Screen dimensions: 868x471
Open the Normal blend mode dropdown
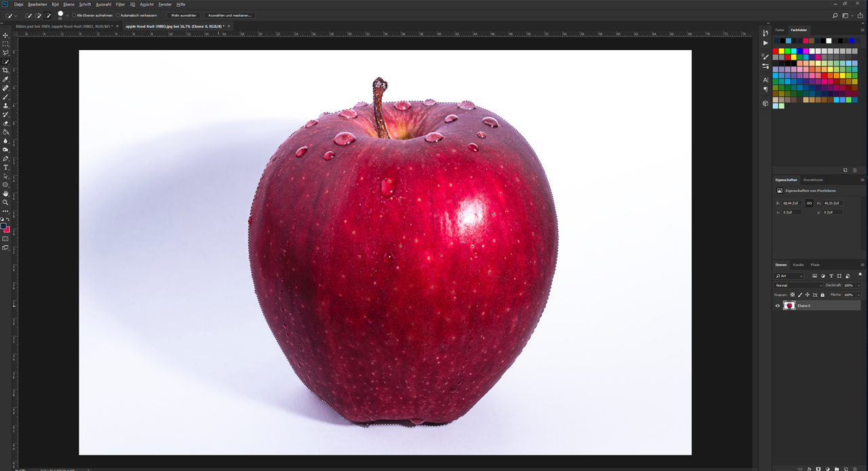pos(798,285)
